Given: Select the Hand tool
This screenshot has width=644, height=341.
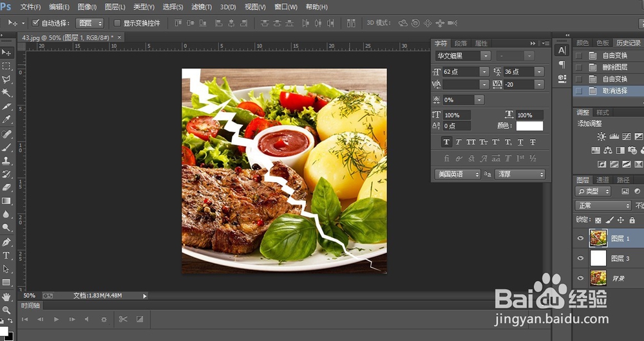Looking at the screenshot, I should point(6,297).
